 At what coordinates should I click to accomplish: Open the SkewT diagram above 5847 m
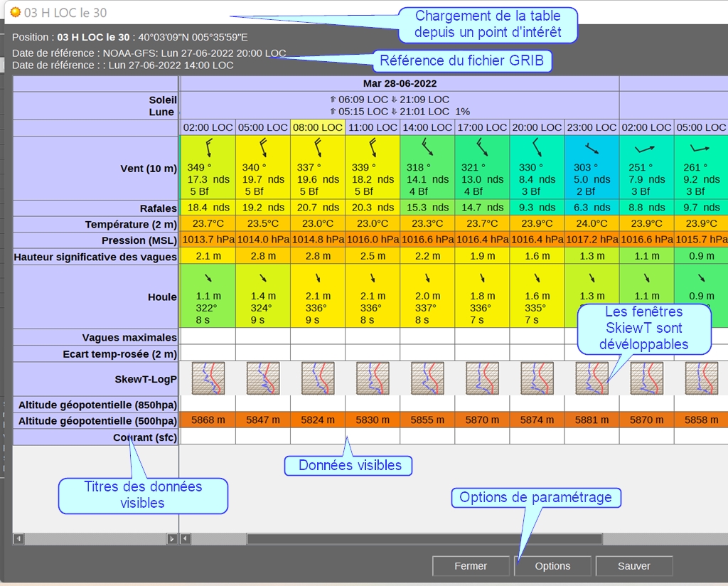(263, 378)
